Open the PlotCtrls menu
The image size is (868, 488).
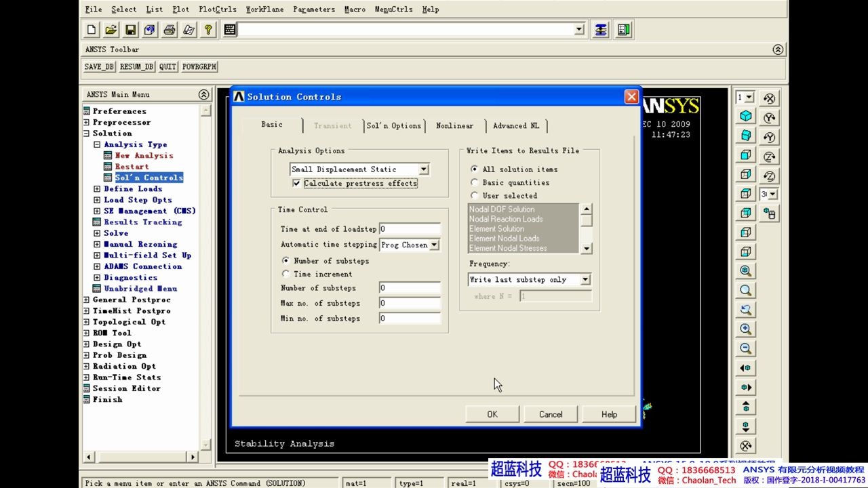[x=218, y=9]
